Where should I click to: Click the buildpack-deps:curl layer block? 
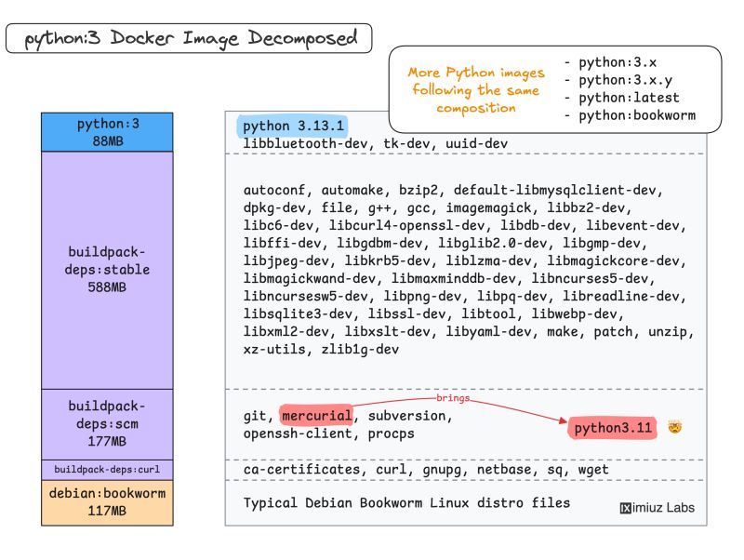tap(107, 470)
